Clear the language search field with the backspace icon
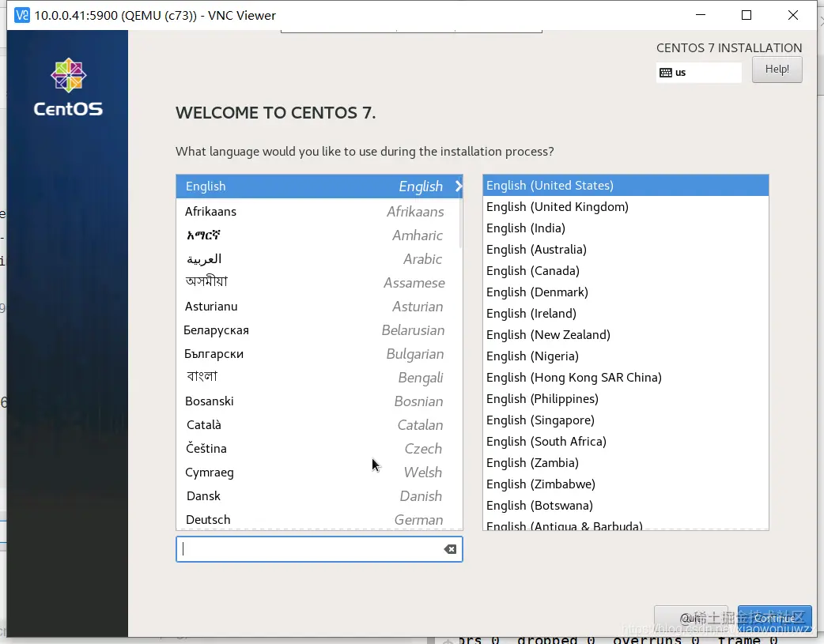 (x=450, y=549)
